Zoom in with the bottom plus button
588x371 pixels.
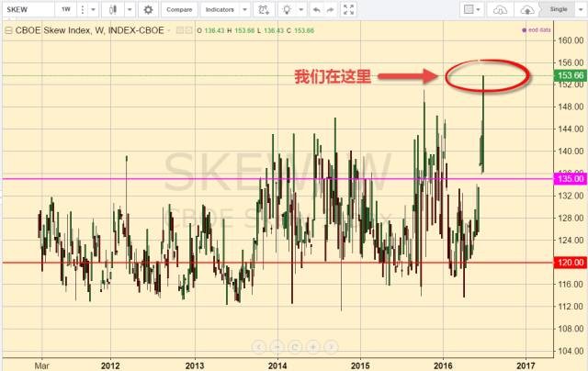(313, 346)
